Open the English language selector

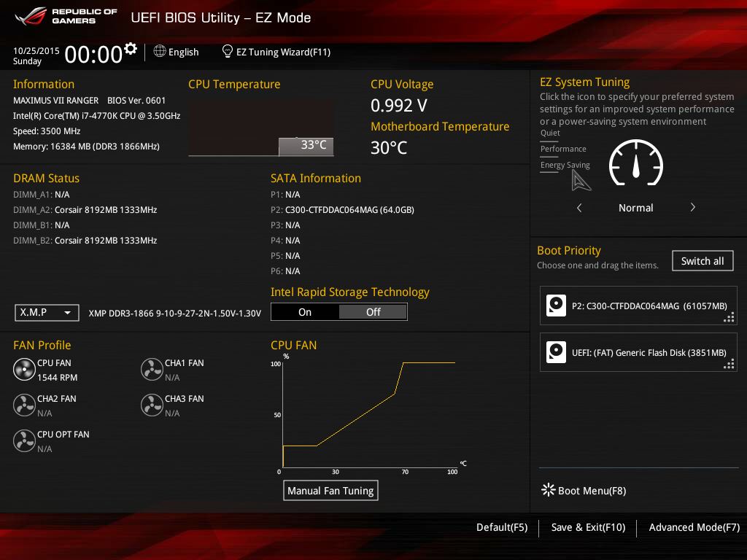click(x=183, y=52)
